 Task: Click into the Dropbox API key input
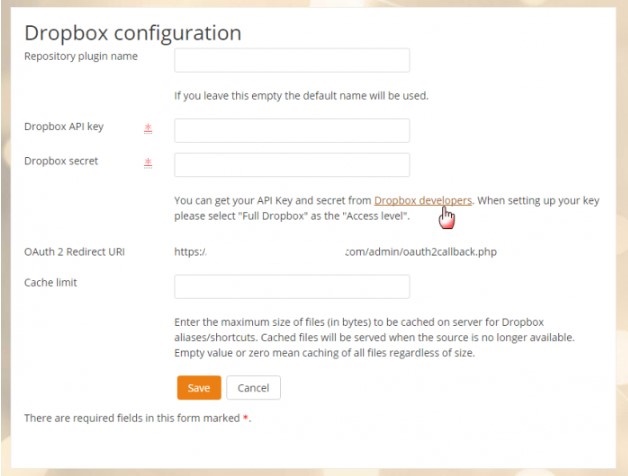coord(292,131)
